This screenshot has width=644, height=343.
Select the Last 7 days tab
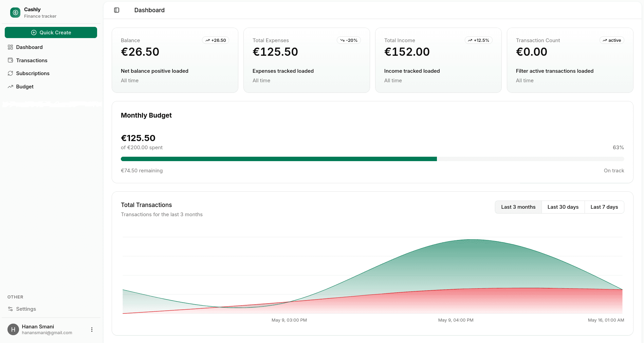pyautogui.click(x=604, y=207)
